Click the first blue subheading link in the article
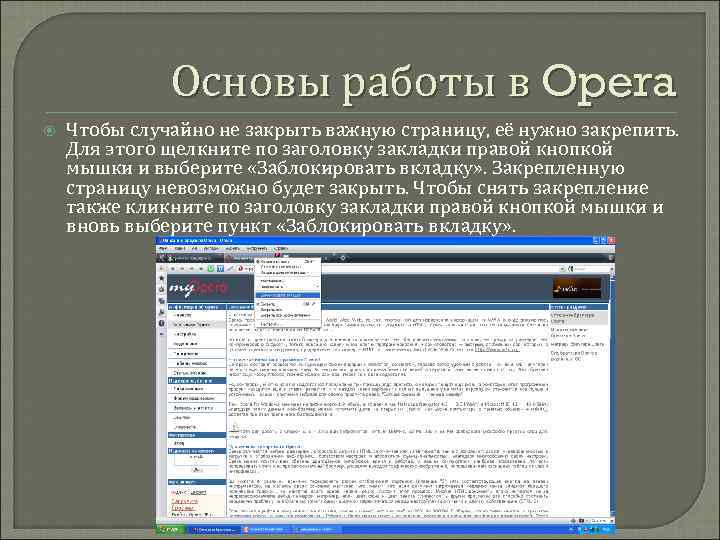This screenshot has height=540, width=720. pos(274,360)
